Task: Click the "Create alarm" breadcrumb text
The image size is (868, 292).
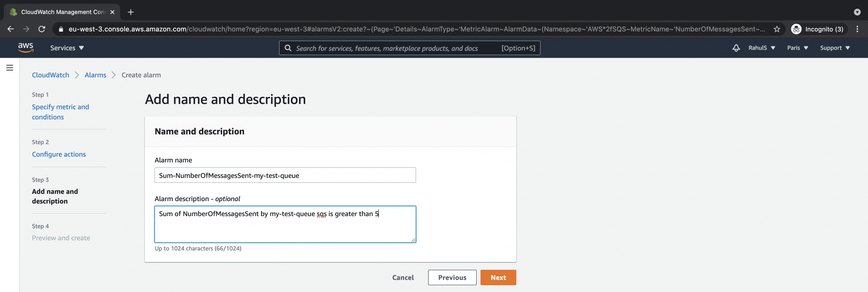Action: click(141, 75)
